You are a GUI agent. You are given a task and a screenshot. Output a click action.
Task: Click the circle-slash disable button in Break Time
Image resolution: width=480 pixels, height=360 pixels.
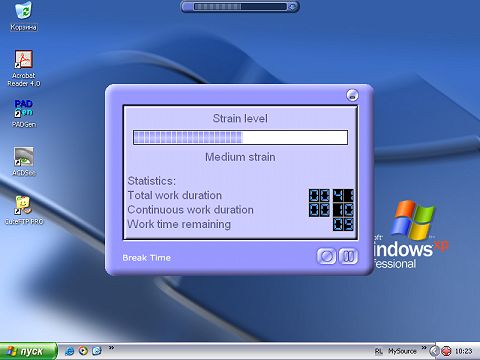coord(326,256)
